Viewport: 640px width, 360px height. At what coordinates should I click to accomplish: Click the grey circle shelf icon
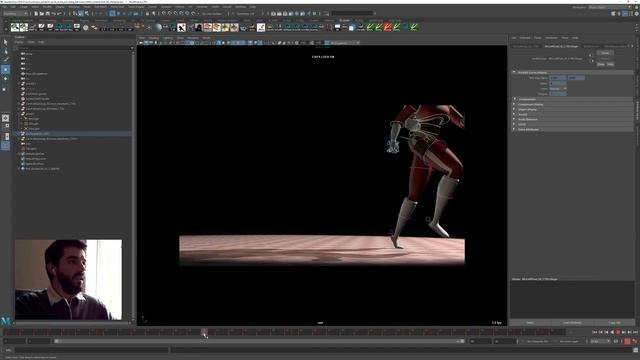(85, 27)
